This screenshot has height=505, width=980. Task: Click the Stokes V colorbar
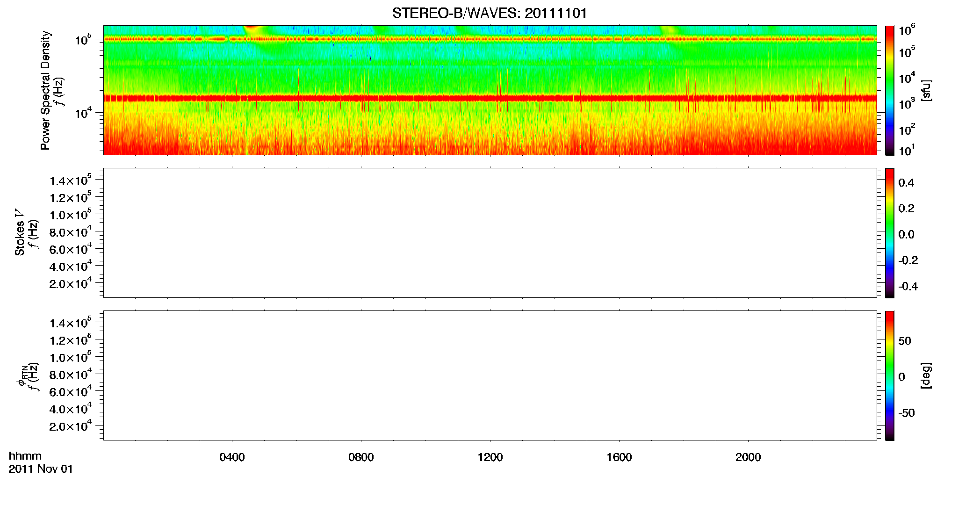(x=890, y=233)
